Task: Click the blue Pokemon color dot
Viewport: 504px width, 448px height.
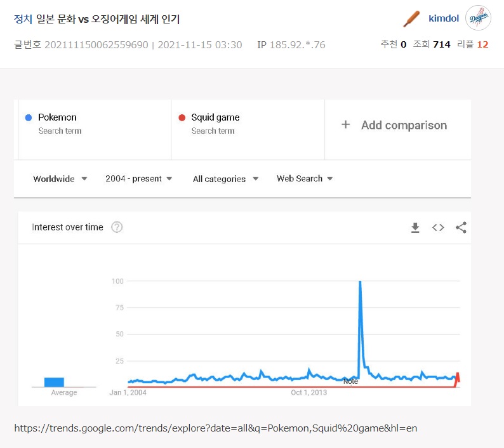Action: (x=28, y=117)
